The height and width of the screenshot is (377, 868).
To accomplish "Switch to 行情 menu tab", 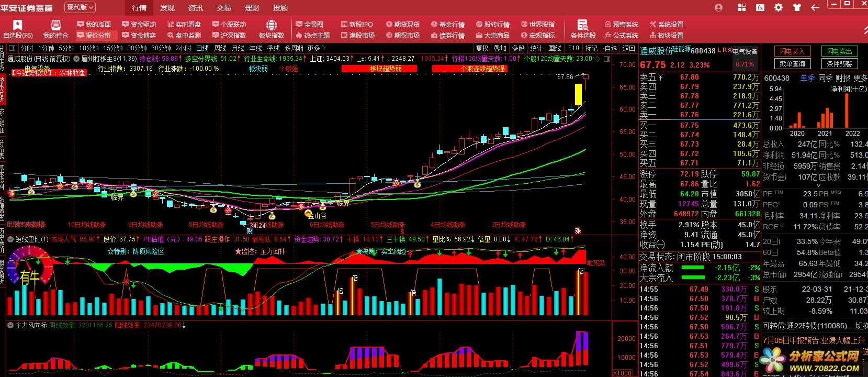I will 139,7.
